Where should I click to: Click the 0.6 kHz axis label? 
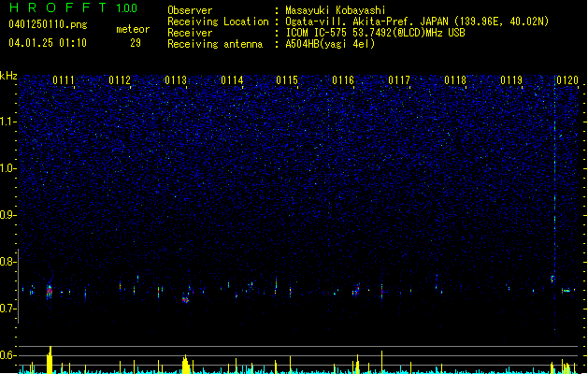coord(7,355)
